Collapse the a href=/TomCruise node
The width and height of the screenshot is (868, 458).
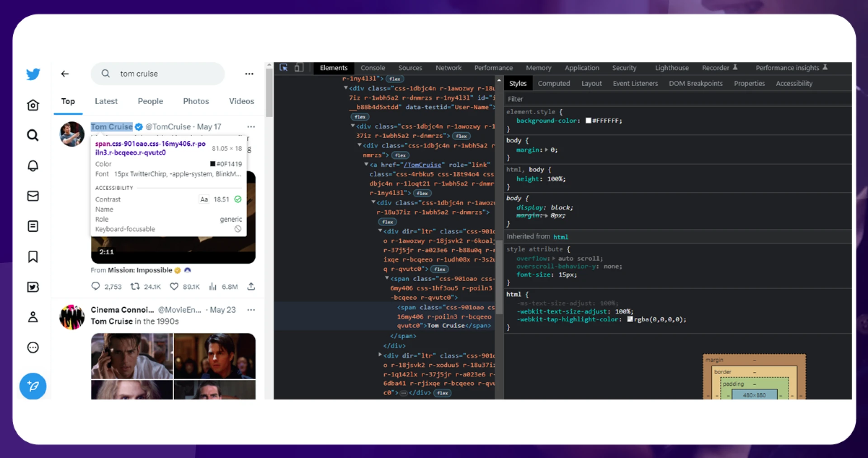pyautogui.click(x=366, y=164)
